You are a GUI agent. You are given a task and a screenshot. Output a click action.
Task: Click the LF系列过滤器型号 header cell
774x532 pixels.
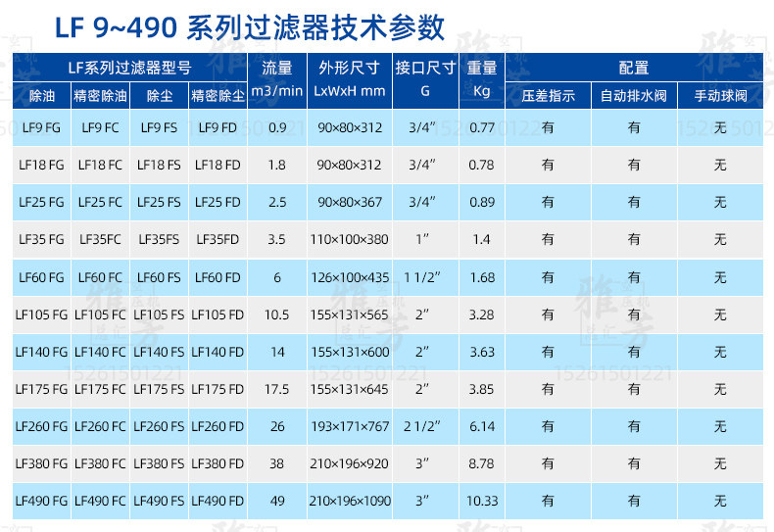130,68
